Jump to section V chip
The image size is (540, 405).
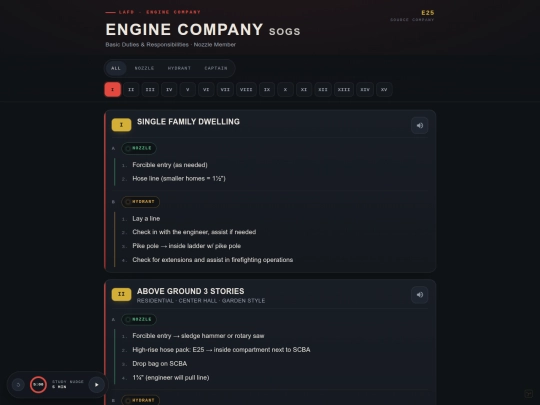tap(188, 90)
